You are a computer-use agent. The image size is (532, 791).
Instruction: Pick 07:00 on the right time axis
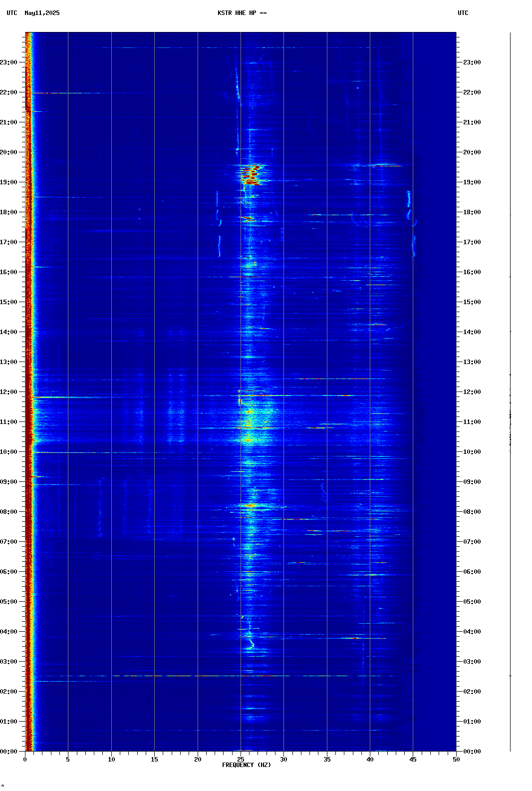coord(472,542)
